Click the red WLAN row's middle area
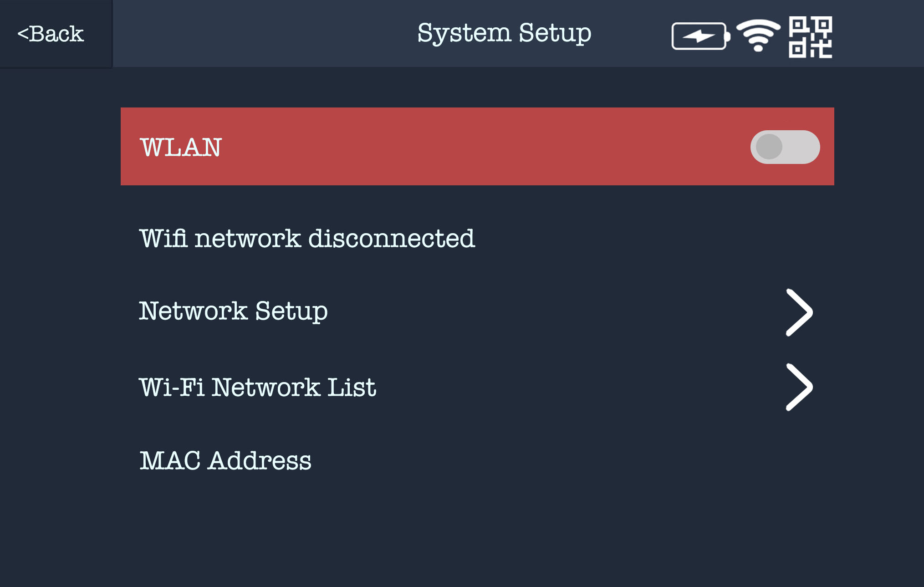Viewport: 924px width, 587px height. [477, 147]
